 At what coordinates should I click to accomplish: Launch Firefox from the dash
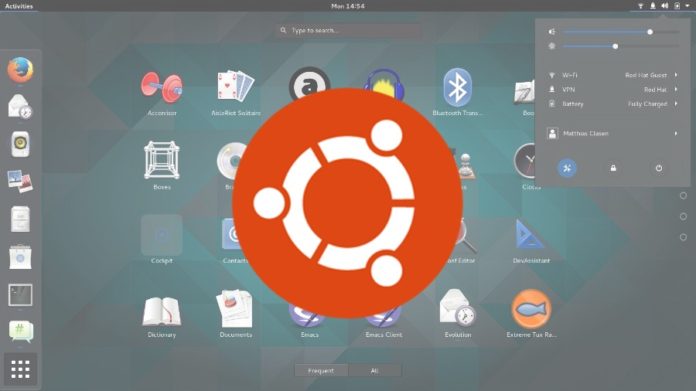point(20,70)
